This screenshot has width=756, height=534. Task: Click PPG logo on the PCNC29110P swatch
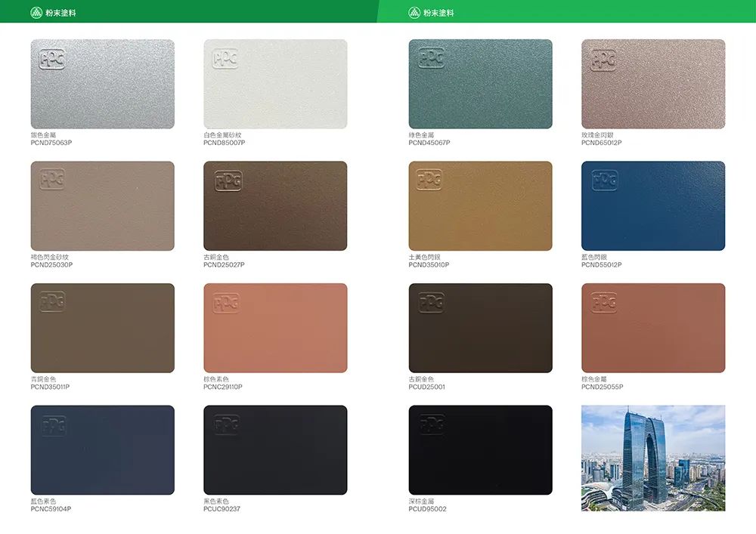[x=226, y=303]
